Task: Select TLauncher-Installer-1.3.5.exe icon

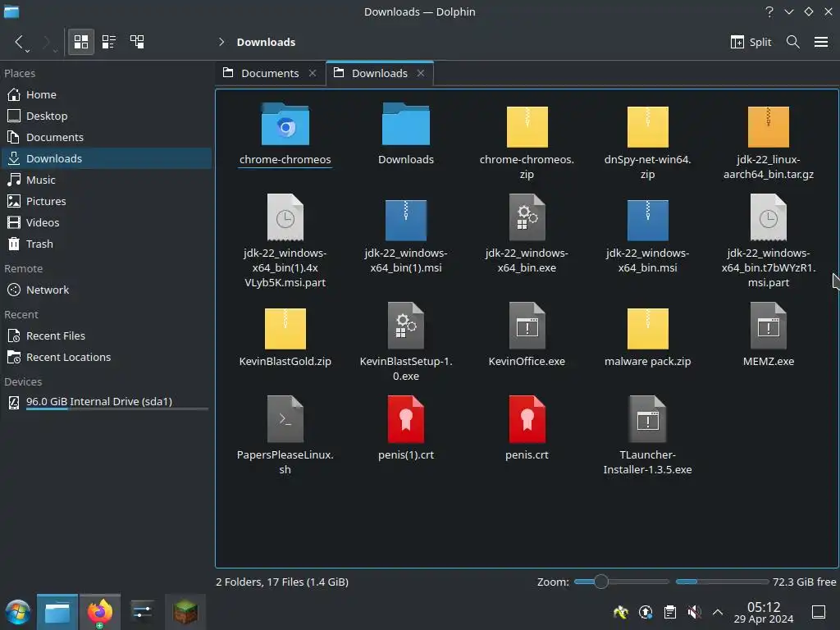Action: click(x=648, y=419)
